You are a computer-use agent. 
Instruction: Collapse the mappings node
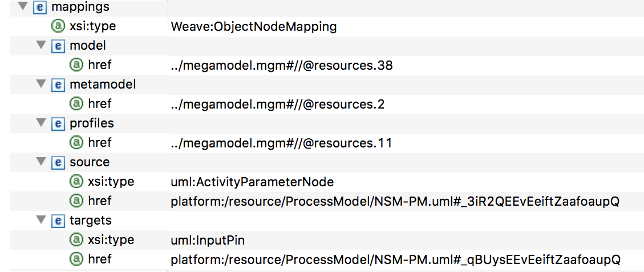23,7
